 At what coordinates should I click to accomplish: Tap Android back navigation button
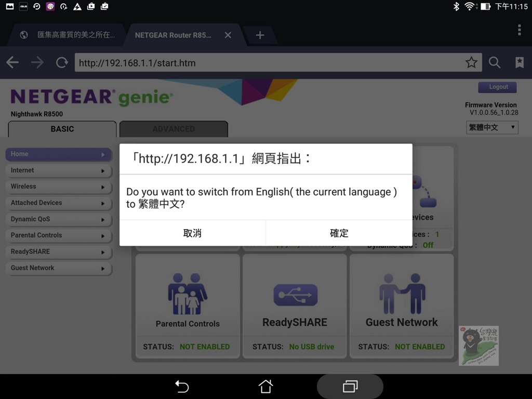tap(182, 387)
